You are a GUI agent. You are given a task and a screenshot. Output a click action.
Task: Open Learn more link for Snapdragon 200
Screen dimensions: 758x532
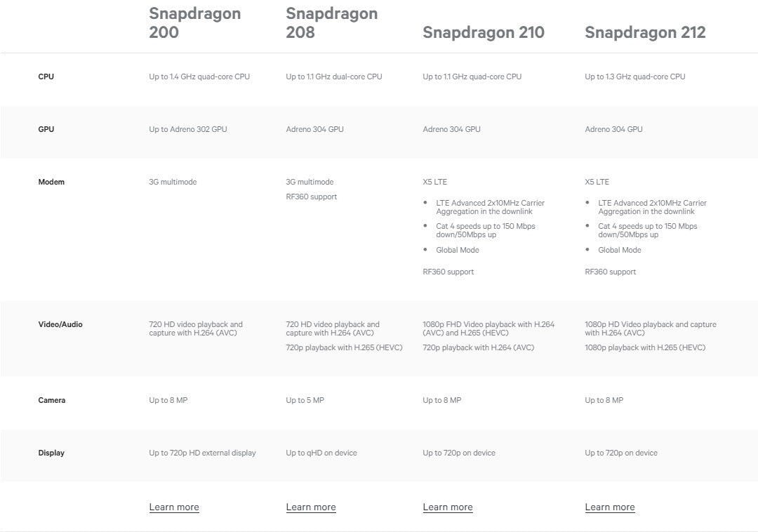(x=174, y=507)
